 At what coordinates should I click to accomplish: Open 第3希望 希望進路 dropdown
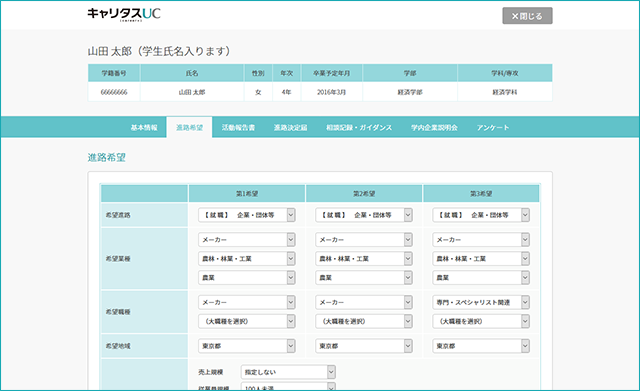(481, 215)
